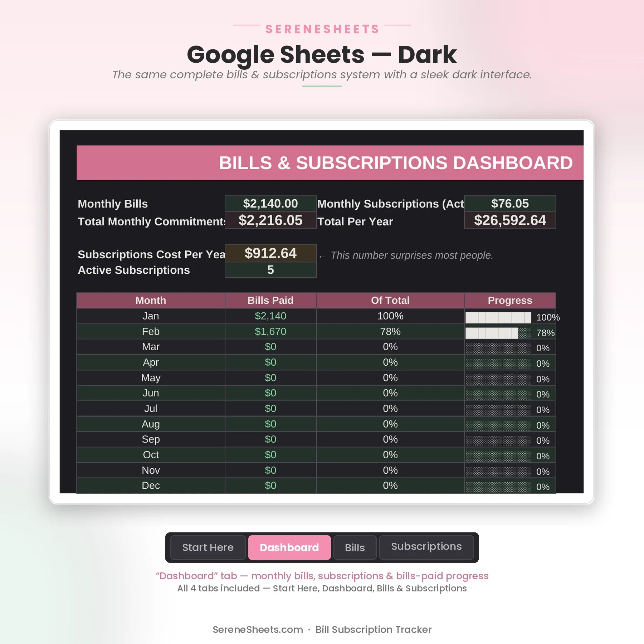This screenshot has height=644, width=644.
Task: Click the Active Subscriptions label
Action: 134,270
